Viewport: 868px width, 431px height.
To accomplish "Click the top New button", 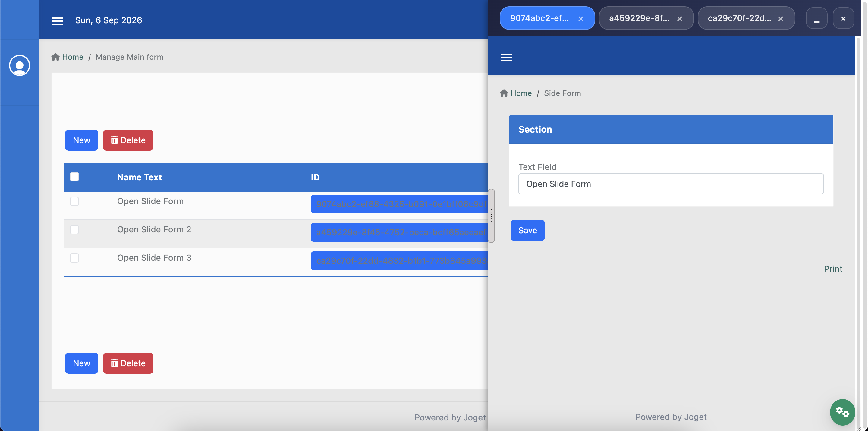I will coord(82,140).
